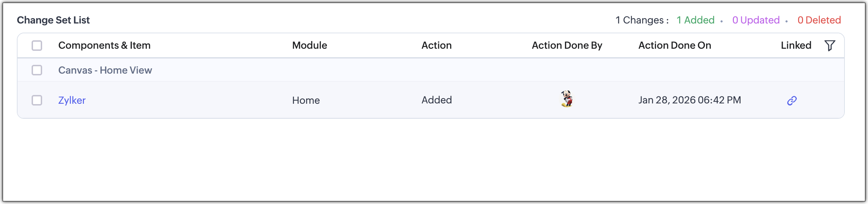Viewport: 868px width, 204px height.
Task: Click the Action Done By column header
Action: pos(567,46)
